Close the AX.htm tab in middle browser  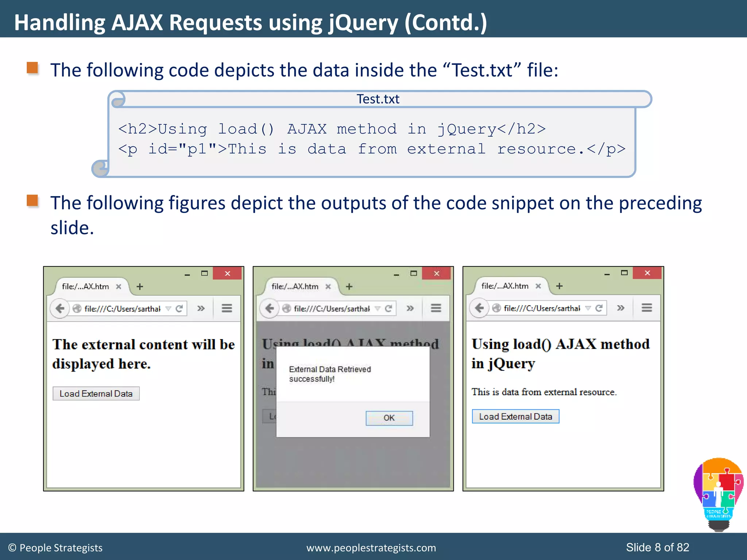[x=328, y=287]
